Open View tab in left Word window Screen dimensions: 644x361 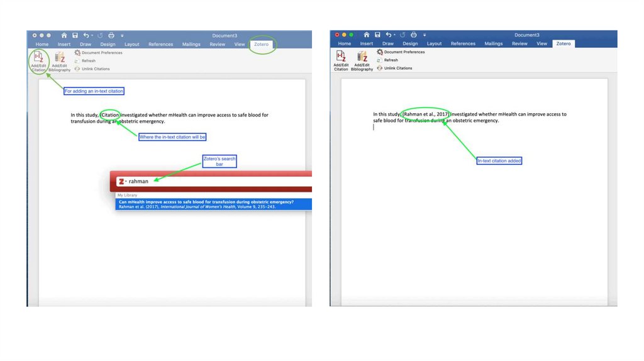point(240,45)
